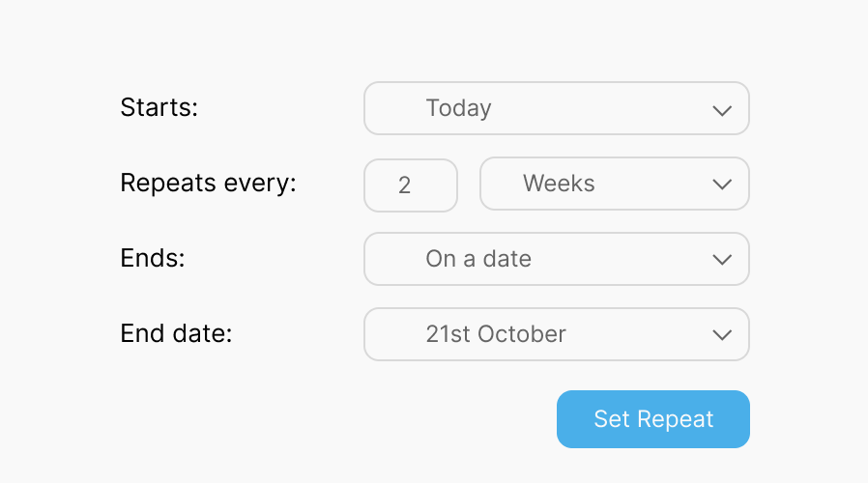Viewport: 868px width, 483px height.
Task: Click the "Ends:" label
Action: point(152,258)
